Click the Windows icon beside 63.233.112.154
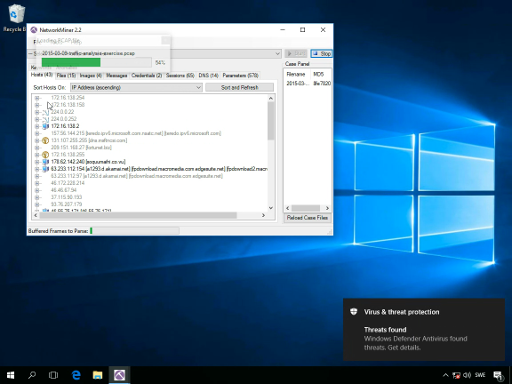 pos(46,169)
